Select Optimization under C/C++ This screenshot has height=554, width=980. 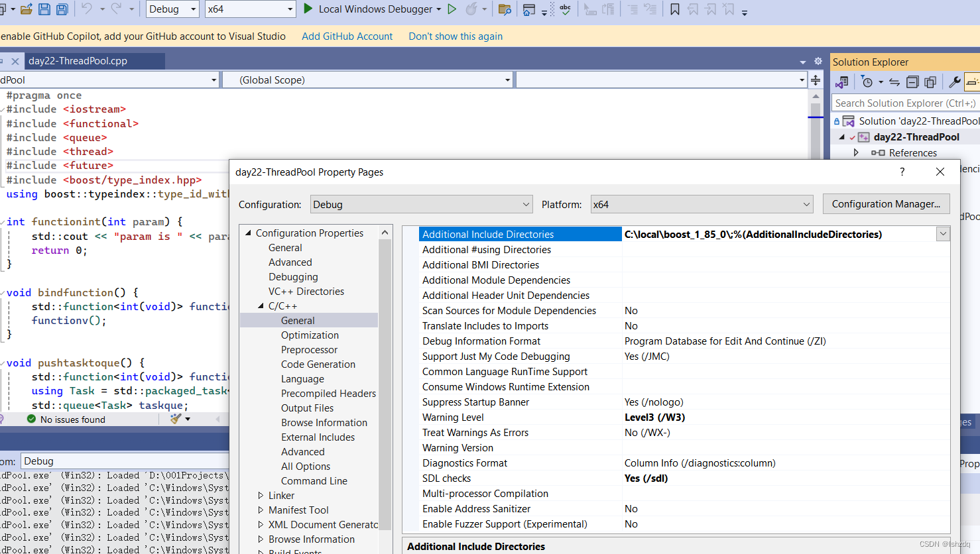click(x=310, y=335)
